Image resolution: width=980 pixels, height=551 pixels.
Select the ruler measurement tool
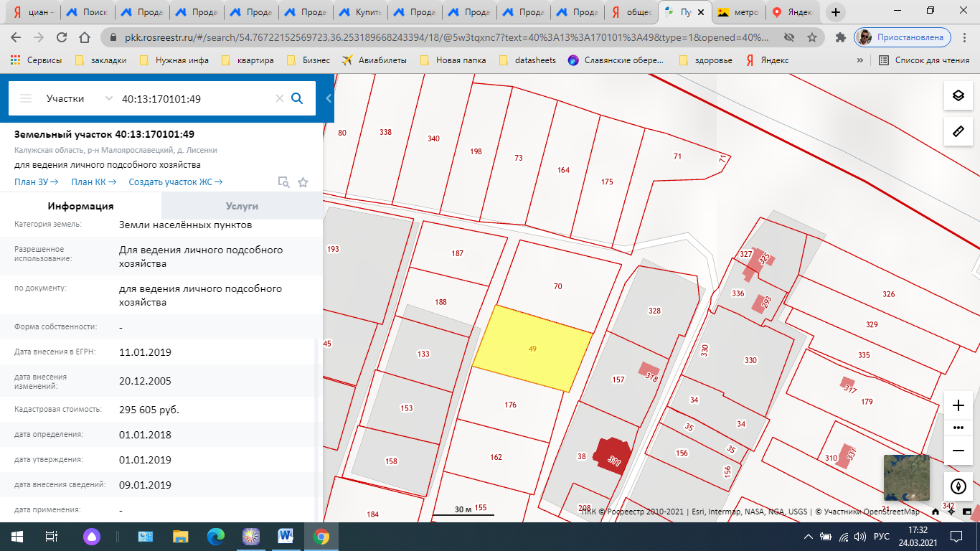coord(958,131)
